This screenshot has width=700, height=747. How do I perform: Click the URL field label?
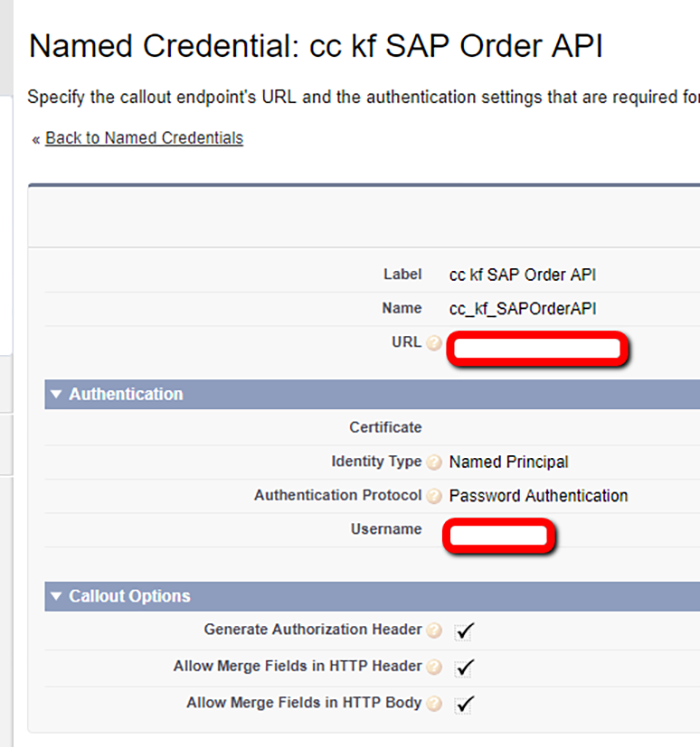406,342
